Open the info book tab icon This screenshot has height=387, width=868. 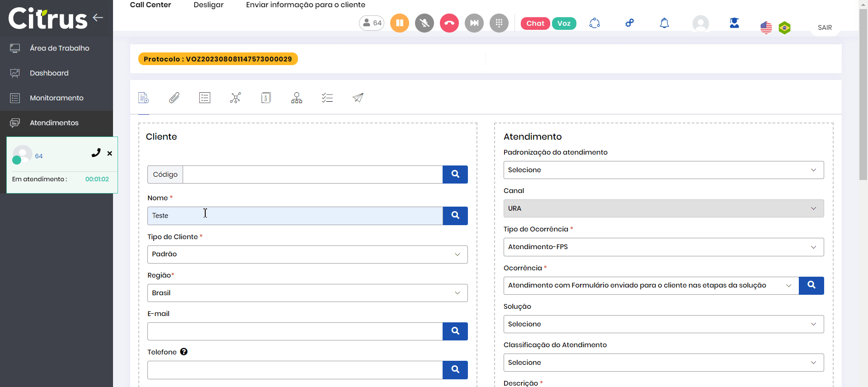pyautogui.click(x=266, y=98)
